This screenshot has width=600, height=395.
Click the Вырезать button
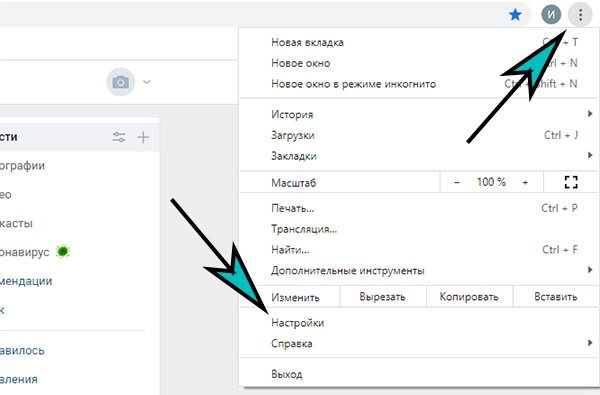tap(383, 297)
